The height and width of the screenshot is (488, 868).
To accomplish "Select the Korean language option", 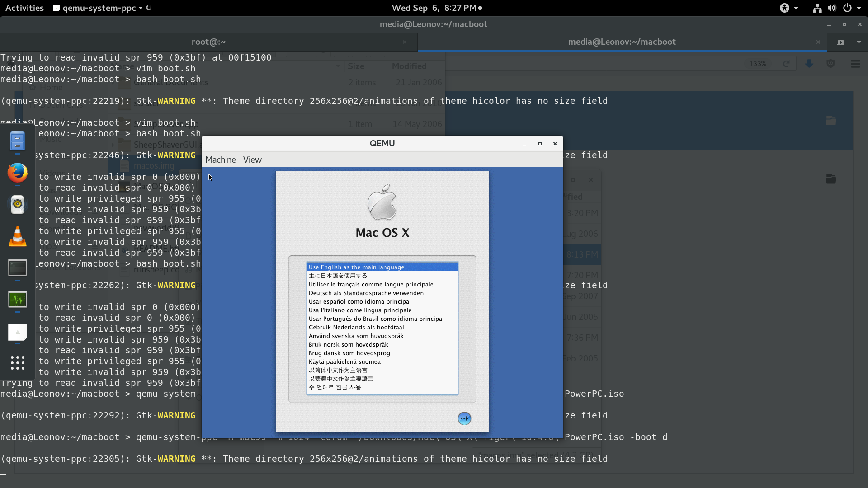I will [382, 387].
